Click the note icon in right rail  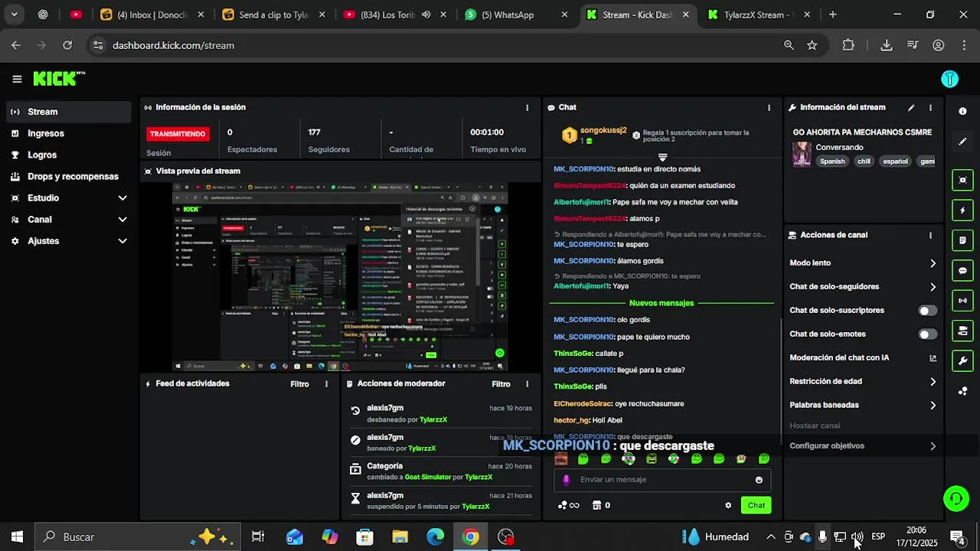962,240
